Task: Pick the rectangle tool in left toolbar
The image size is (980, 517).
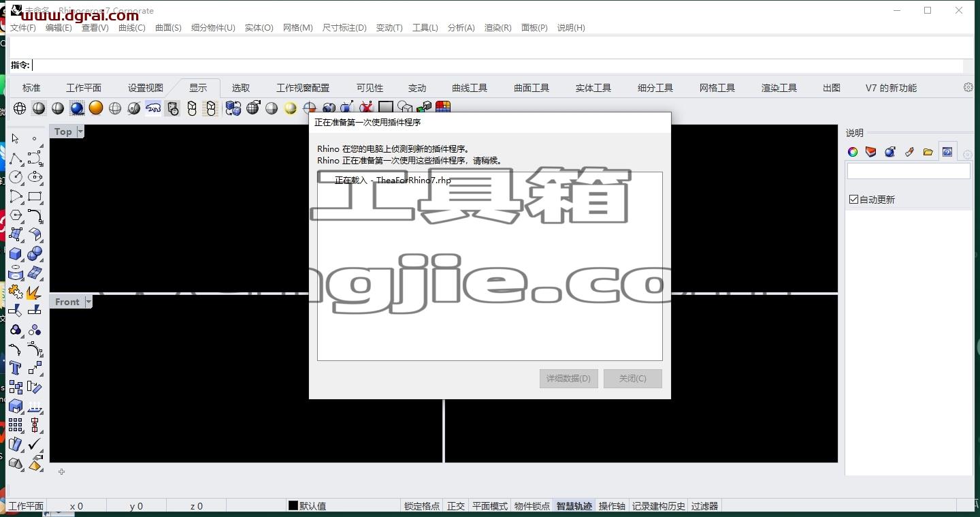Action: tap(35, 196)
